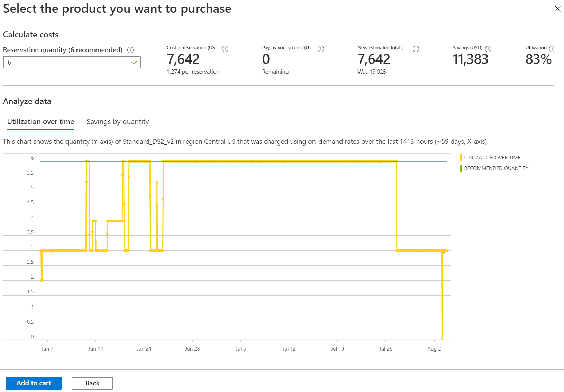Click the Back button

coord(92,383)
